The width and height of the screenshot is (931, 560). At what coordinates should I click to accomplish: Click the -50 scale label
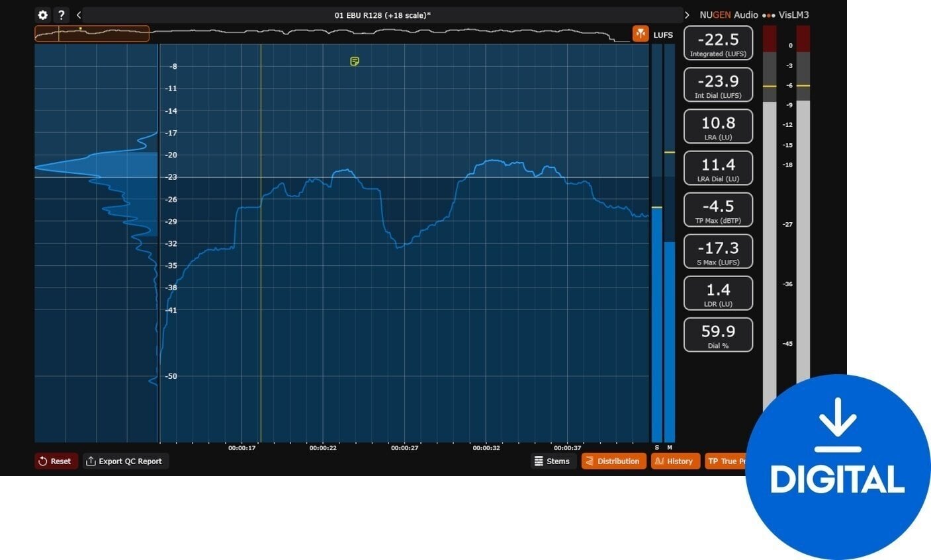pyautogui.click(x=171, y=376)
